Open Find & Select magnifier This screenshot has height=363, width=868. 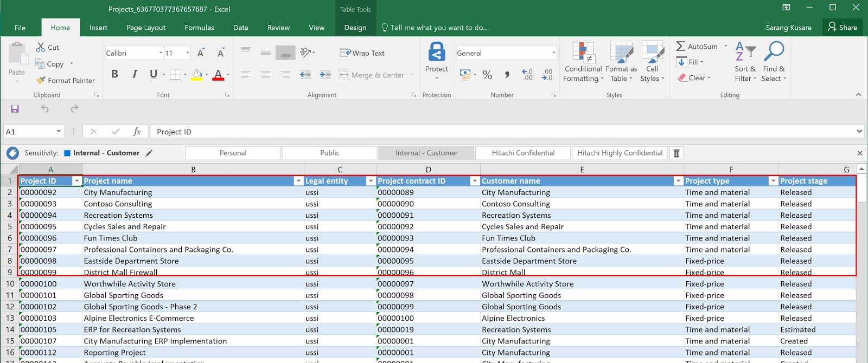(x=774, y=62)
